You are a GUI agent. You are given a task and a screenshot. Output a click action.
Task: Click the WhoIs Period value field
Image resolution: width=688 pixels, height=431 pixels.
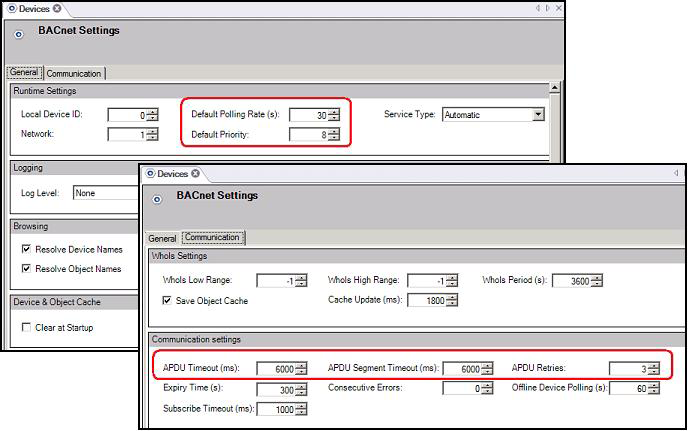[x=577, y=281]
